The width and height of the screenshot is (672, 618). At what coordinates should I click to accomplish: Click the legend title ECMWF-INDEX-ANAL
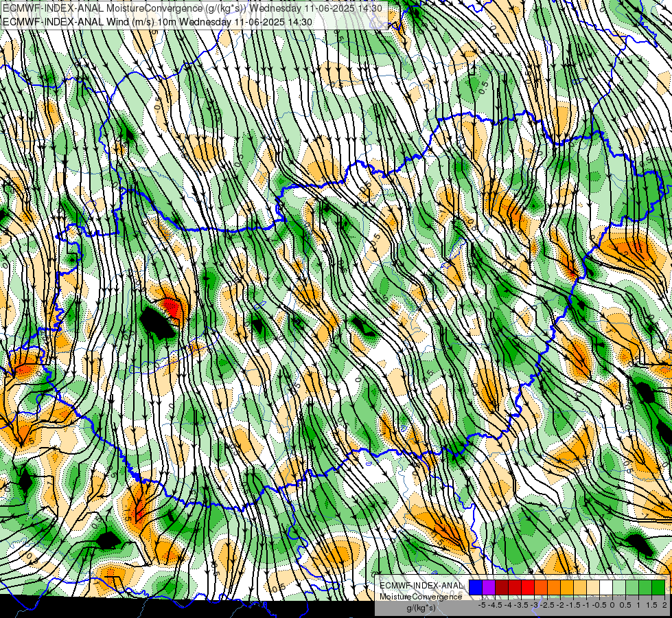[421, 586]
